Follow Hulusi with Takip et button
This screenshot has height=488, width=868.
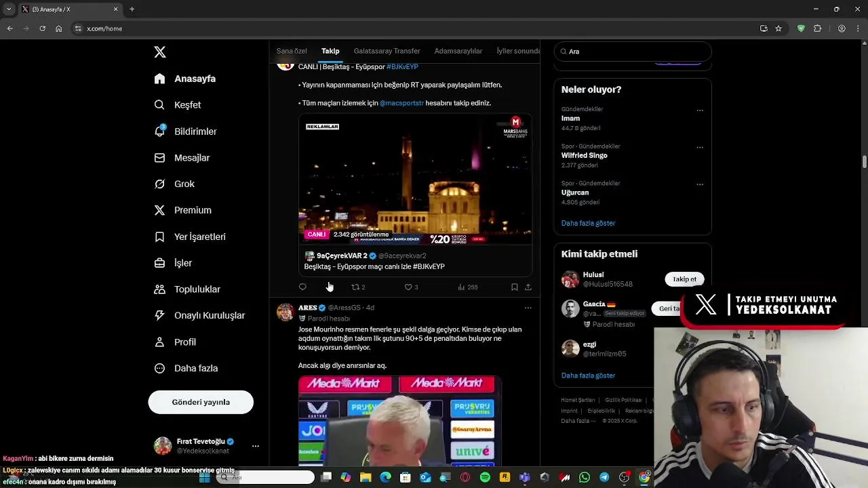(684, 279)
